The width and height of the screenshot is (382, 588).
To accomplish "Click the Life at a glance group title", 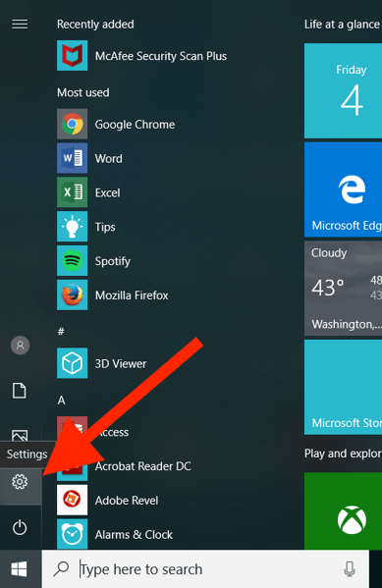I will tap(342, 25).
